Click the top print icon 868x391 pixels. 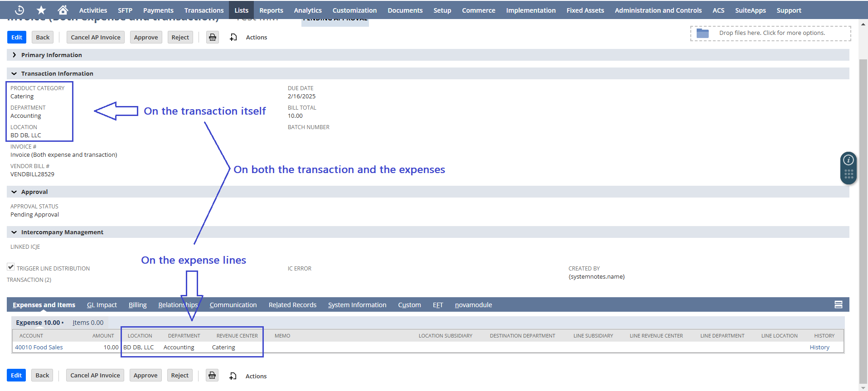[213, 37]
